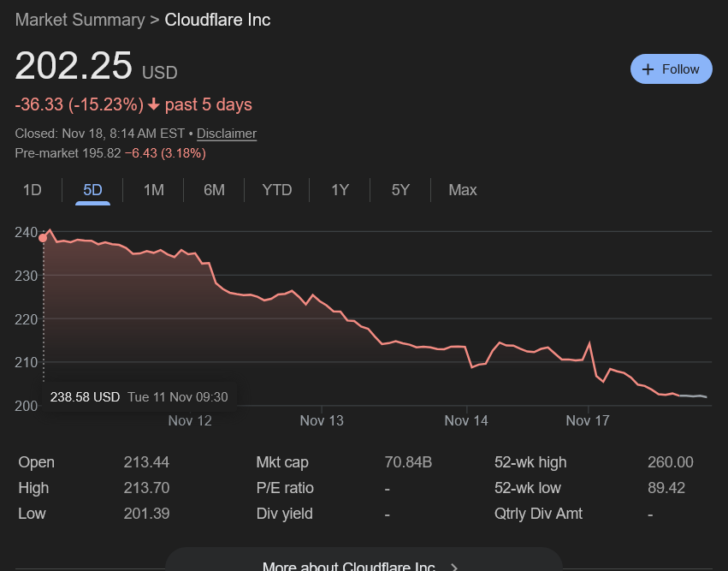Click the plus icon in Follow button

(x=648, y=69)
